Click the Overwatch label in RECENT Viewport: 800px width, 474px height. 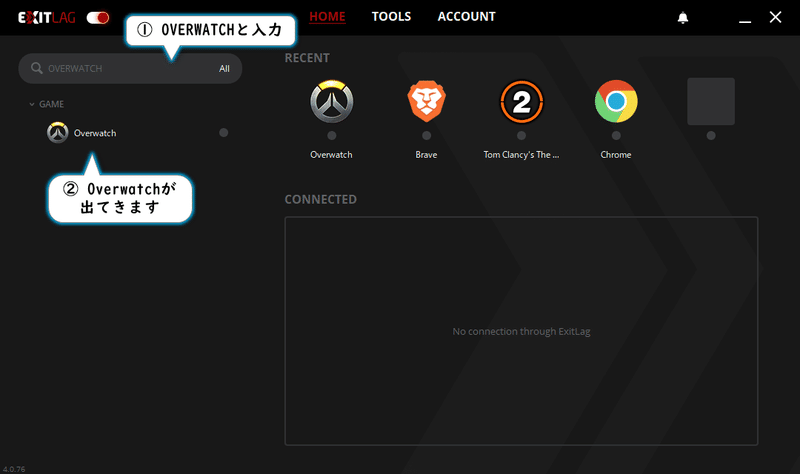click(x=331, y=155)
